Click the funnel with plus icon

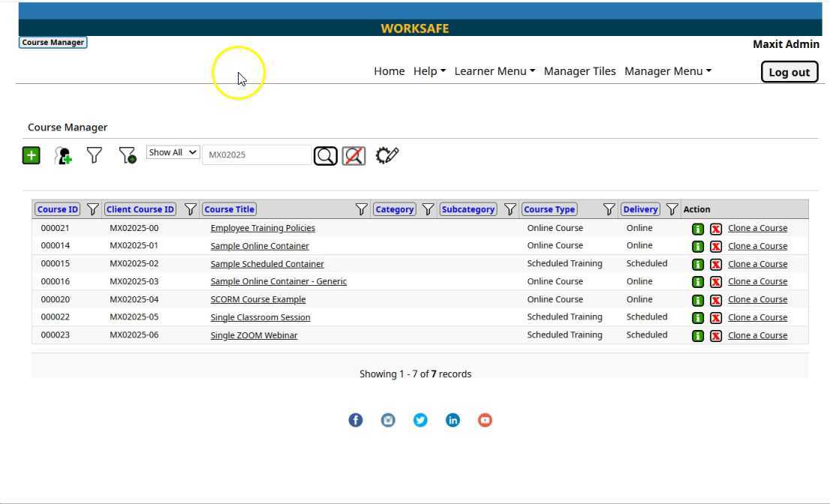click(x=128, y=155)
